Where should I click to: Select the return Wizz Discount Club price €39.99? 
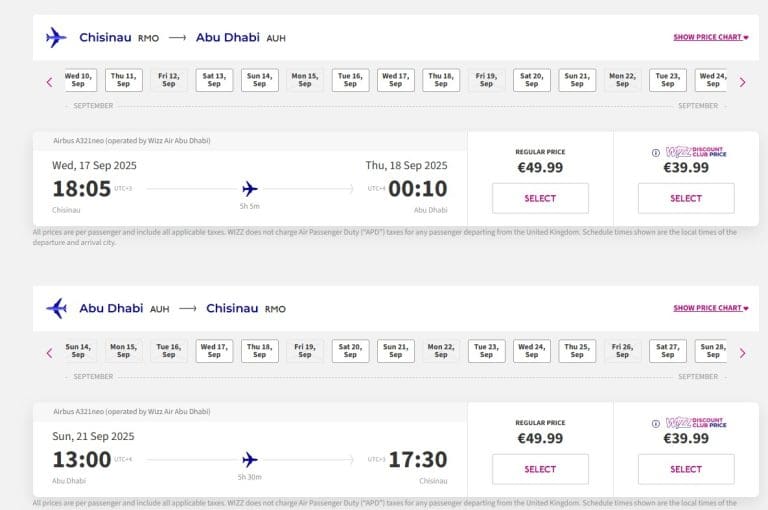coord(686,469)
